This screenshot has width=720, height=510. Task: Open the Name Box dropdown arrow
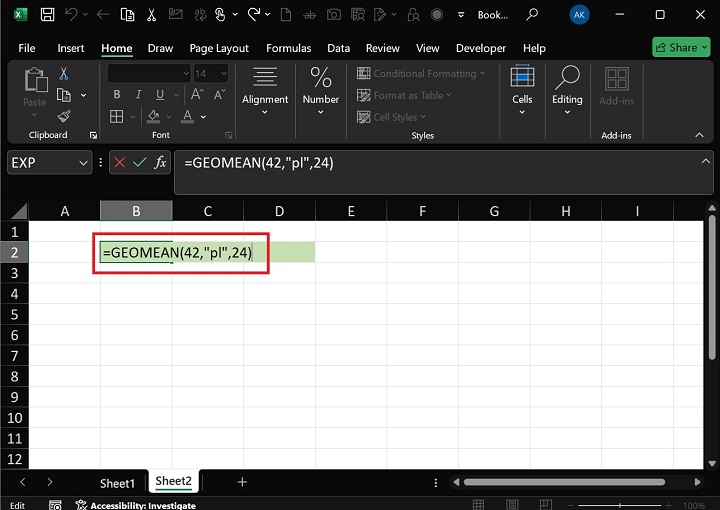click(x=83, y=163)
